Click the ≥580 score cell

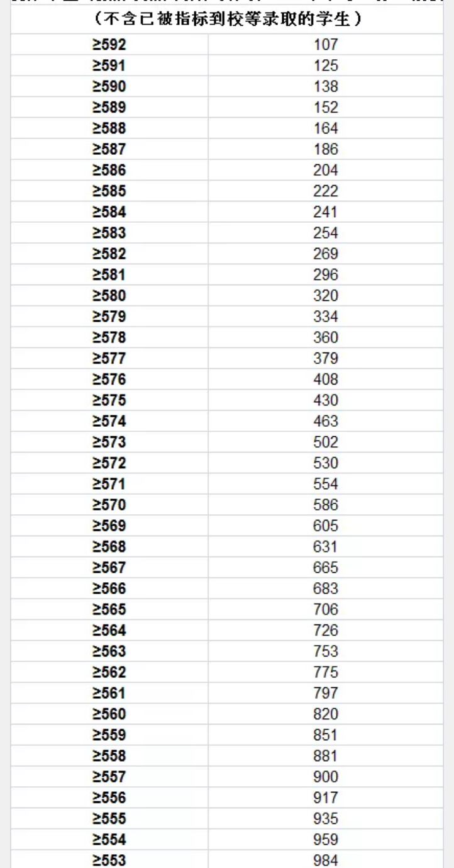coord(109,296)
